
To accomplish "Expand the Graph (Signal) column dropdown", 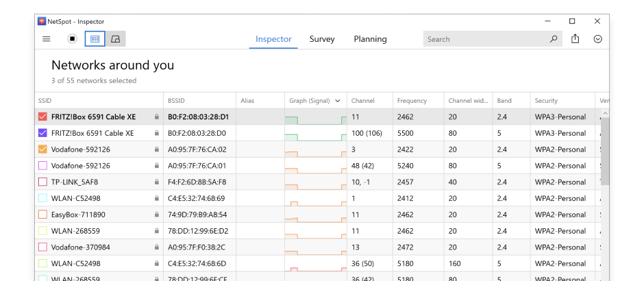I will point(337,101).
